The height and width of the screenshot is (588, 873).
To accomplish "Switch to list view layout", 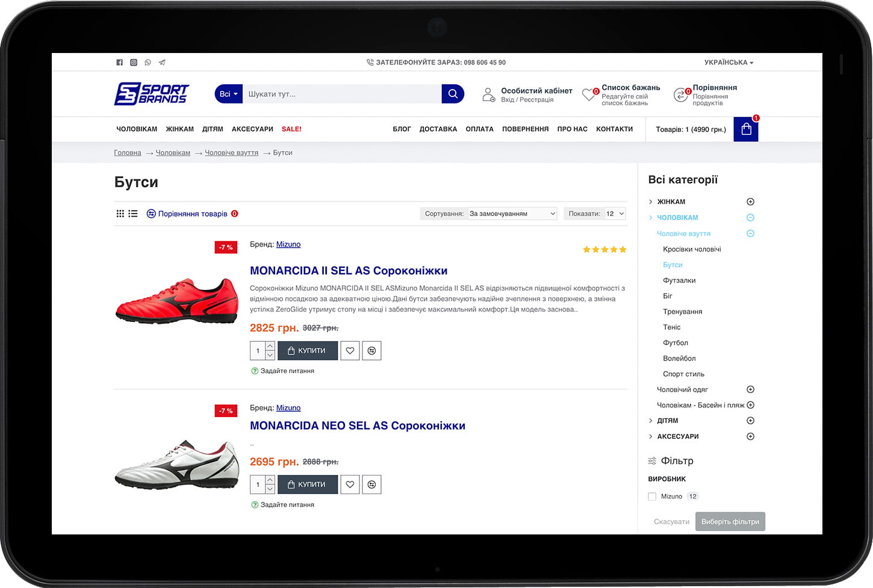I will click(x=133, y=214).
